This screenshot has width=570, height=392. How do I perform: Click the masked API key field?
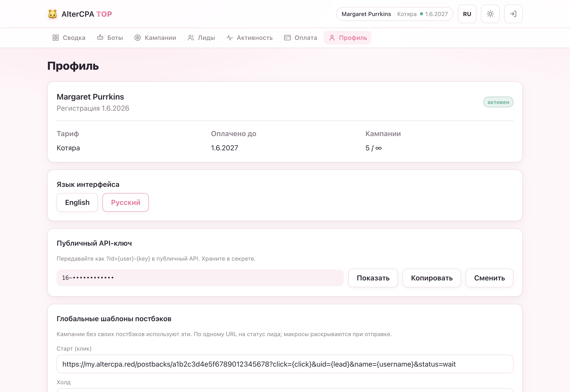(200, 278)
